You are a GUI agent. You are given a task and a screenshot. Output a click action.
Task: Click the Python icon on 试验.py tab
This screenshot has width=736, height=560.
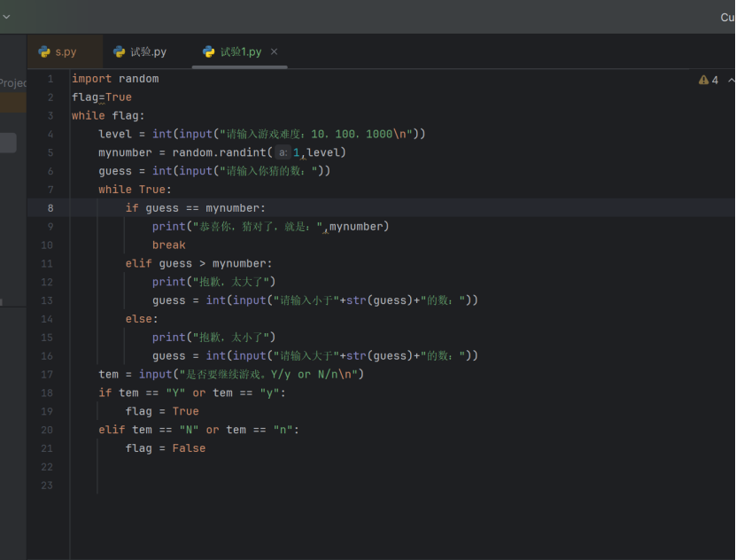(119, 52)
